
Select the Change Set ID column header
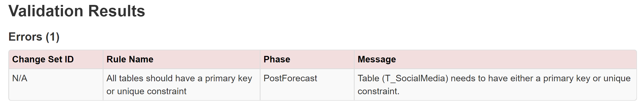43,59
